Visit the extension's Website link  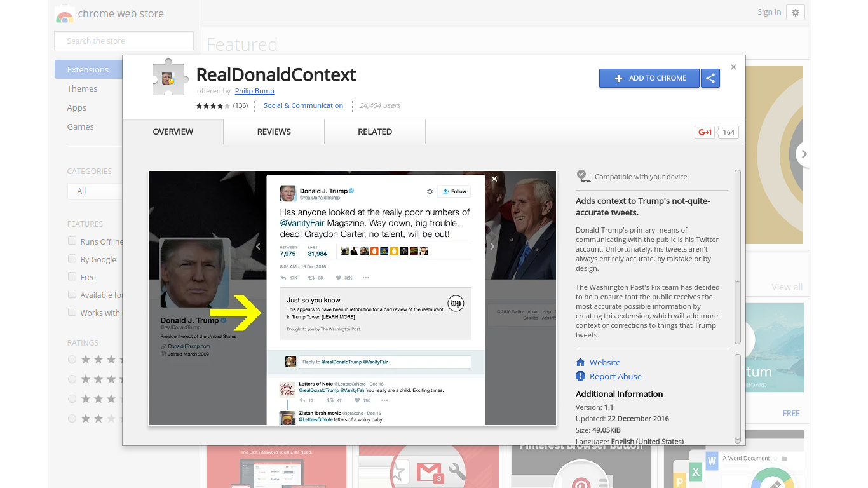pos(605,362)
